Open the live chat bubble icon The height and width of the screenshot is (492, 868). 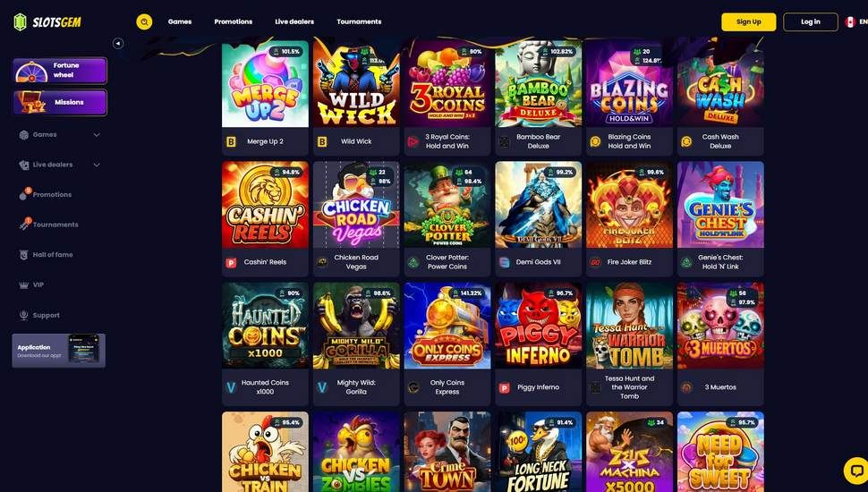coord(855,471)
